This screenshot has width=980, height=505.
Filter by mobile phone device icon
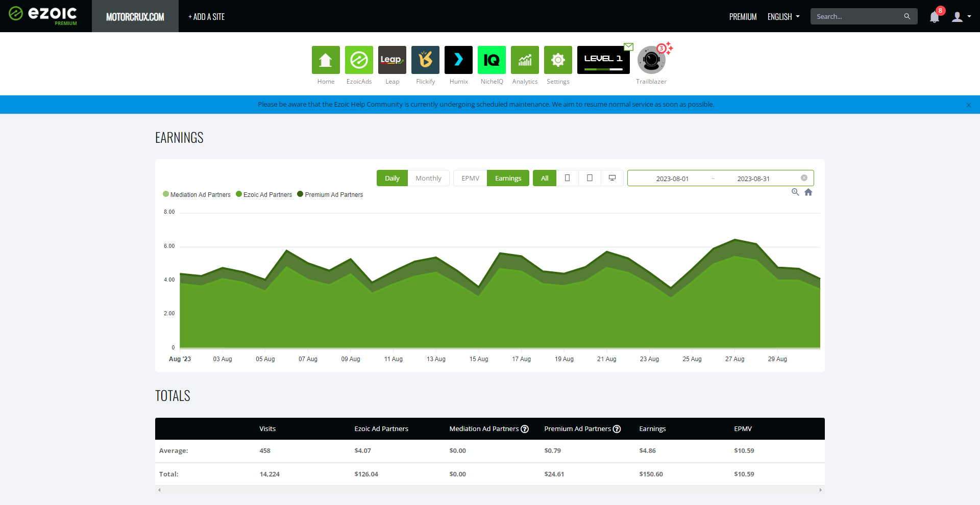[x=567, y=178]
